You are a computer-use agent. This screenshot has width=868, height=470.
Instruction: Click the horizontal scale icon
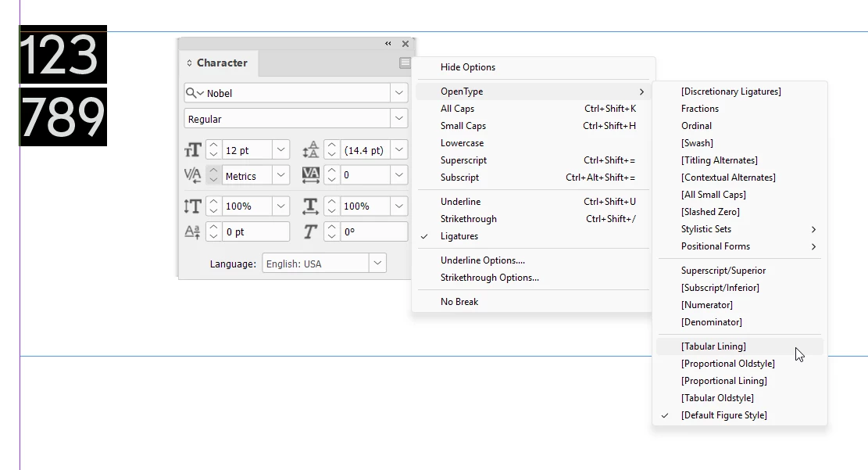pyautogui.click(x=310, y=206)
